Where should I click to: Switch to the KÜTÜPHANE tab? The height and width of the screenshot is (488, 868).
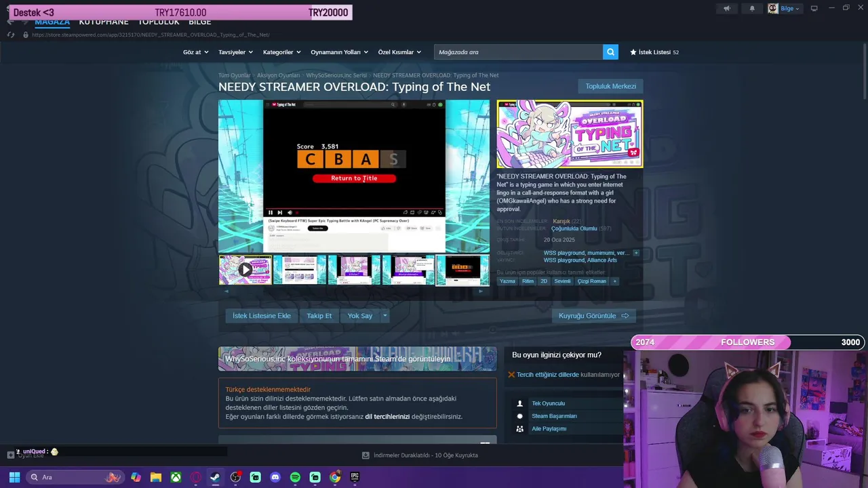(103, 22)
